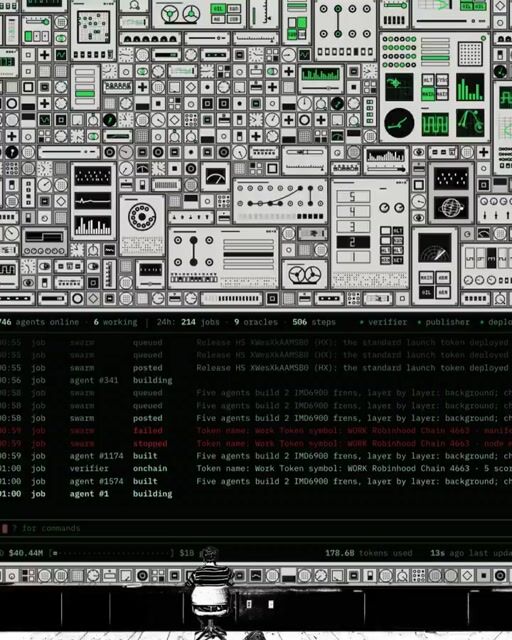Click the highlighted level 2 button
The image size is (512, 640).
pyautogui.click(x=353, y=242)
